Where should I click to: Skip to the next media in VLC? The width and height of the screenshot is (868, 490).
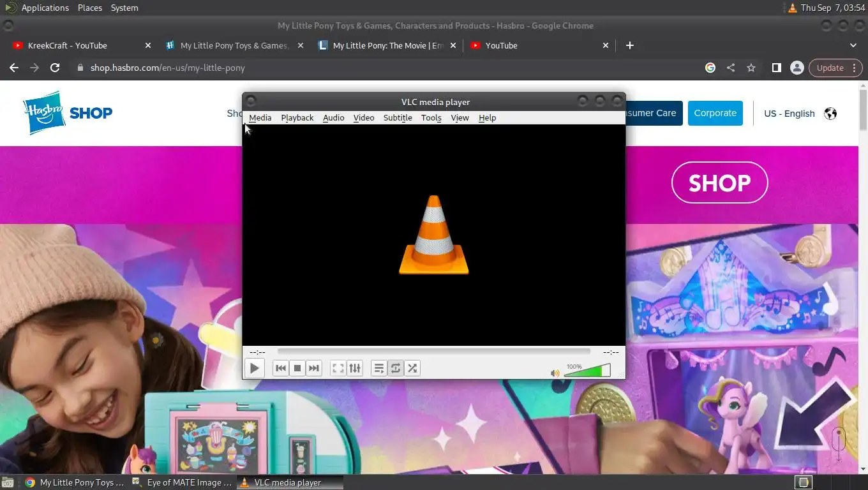[313, 368]
